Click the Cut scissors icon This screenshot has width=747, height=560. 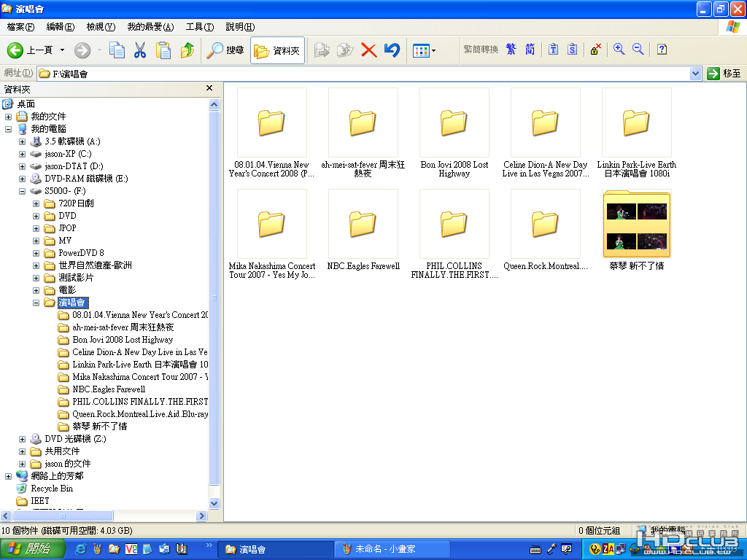[x=139, y=50]
